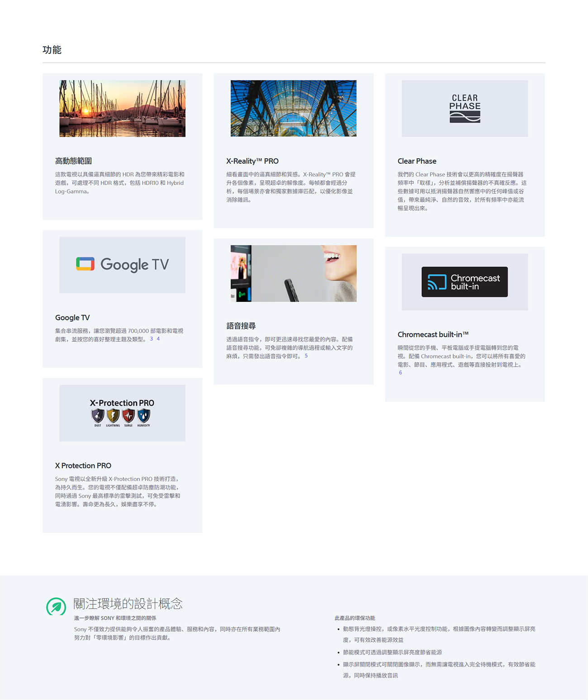
Task: Select the Lightning shield icon
Action: (x=113, y=415)
